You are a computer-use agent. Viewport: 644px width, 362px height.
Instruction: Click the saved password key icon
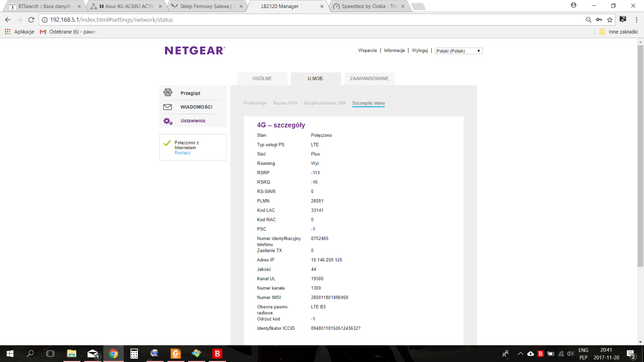(x=599, y=20)
